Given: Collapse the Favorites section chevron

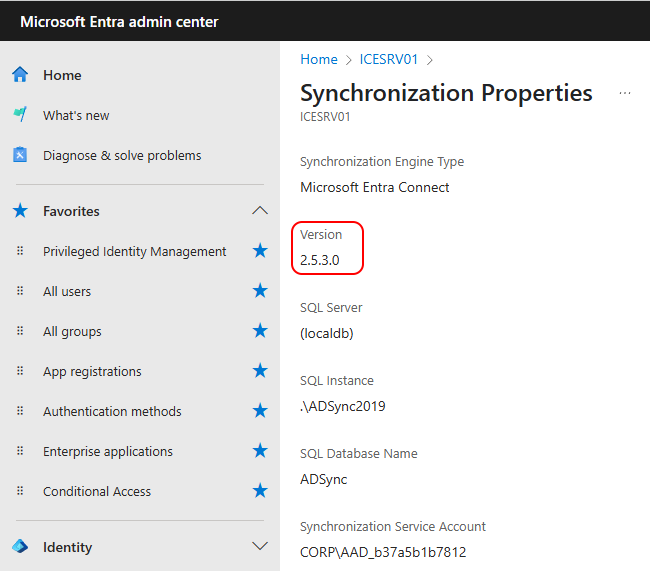Looking at the screenshot, I should pyautogui.click(x=260, y=211).
